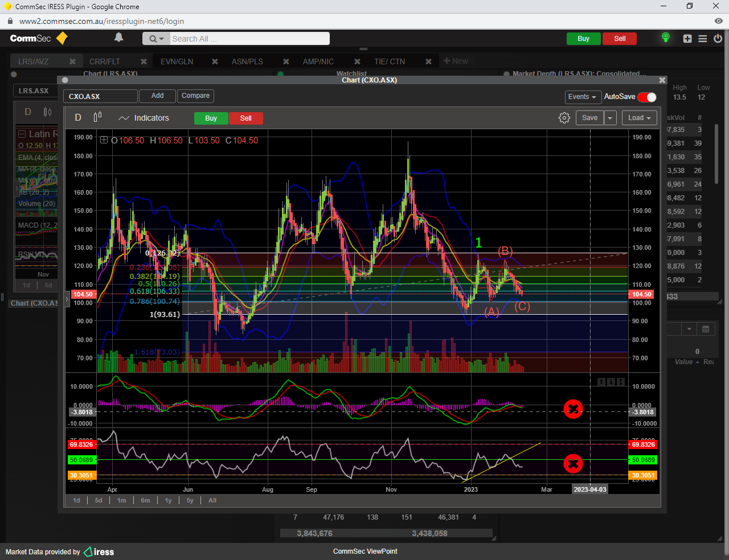Click the chart toolbar green Buy button
729x560 pixels.
coord(211,118)
